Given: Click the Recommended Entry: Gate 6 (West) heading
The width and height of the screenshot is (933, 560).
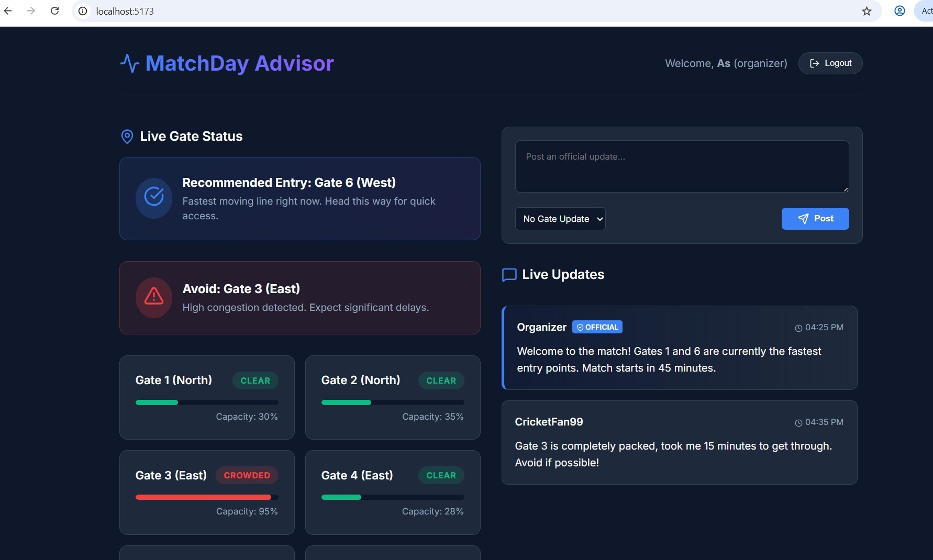Looking at the screenshot, I should pos(289,183).
